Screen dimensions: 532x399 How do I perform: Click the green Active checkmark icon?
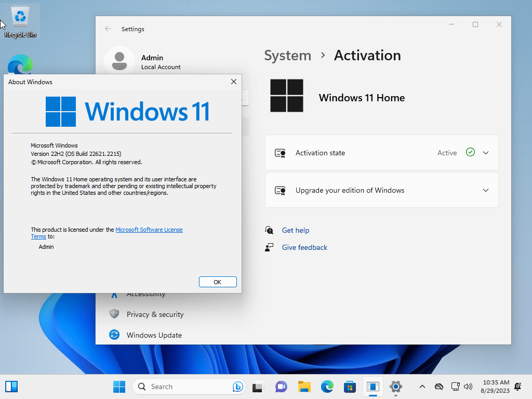pos(470,152)
